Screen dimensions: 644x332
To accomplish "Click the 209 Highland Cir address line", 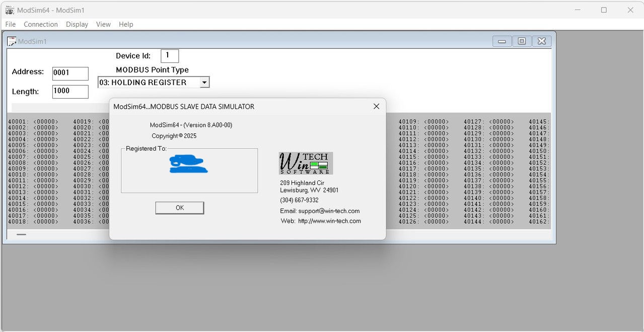I will point(302,183).
